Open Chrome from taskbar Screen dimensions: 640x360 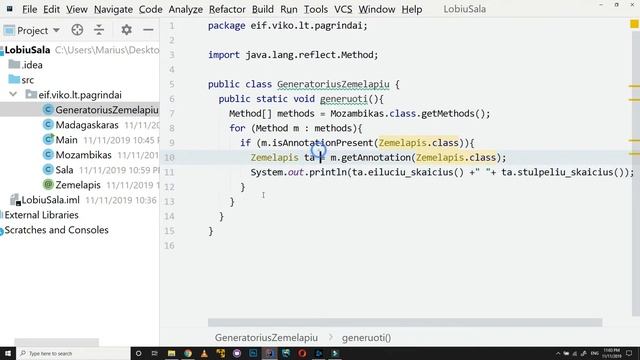(188, 353)
